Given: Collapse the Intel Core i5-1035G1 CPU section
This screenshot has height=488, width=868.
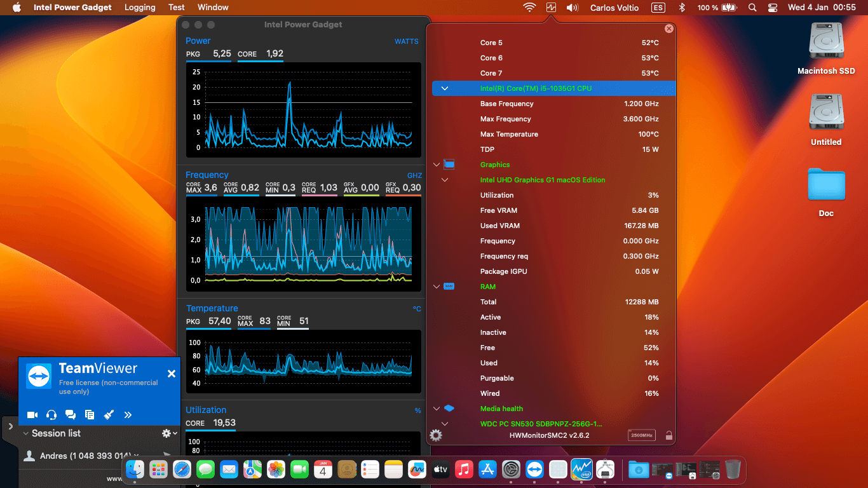Looking at the screenshot, I should pos(445,88).
